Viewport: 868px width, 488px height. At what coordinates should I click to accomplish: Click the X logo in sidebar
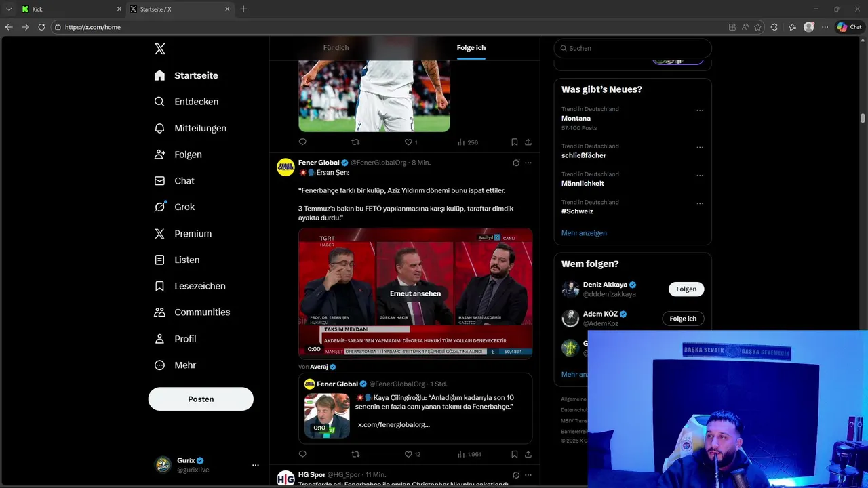[159, 49]
